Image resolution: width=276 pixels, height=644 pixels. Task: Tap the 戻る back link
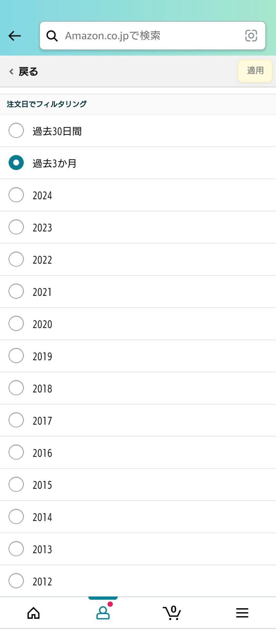[x=28, y=71]
